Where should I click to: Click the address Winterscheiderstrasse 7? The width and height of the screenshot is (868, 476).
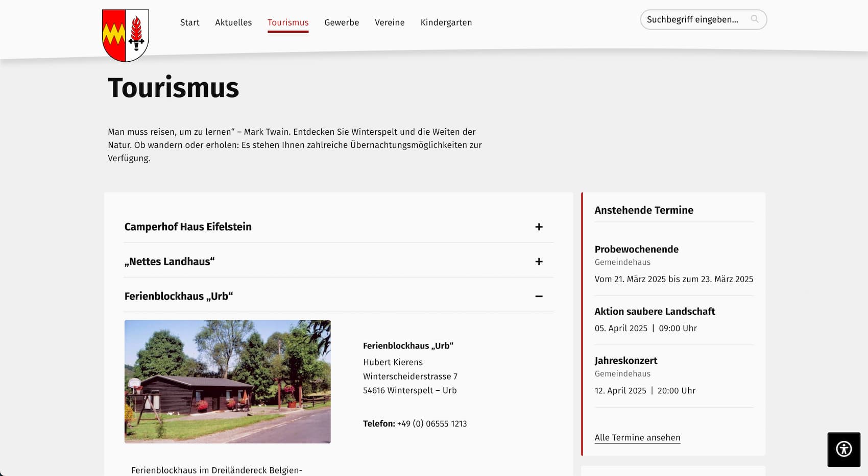(411, 377)
